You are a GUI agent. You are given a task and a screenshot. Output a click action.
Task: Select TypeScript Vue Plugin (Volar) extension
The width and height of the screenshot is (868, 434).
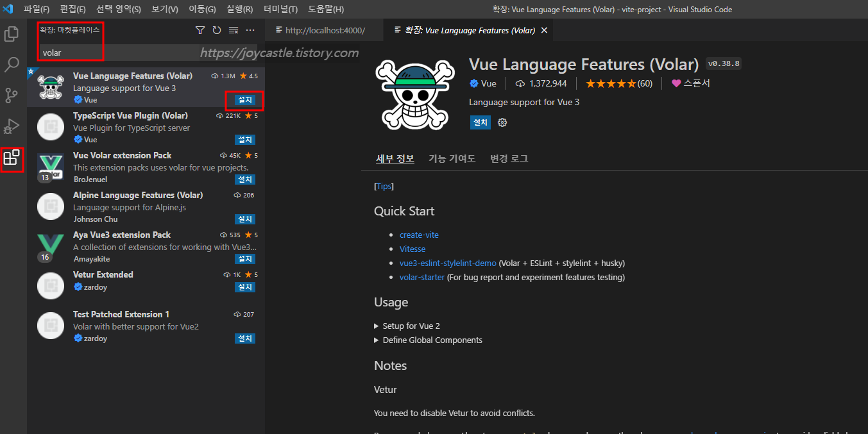click(146, 127)
